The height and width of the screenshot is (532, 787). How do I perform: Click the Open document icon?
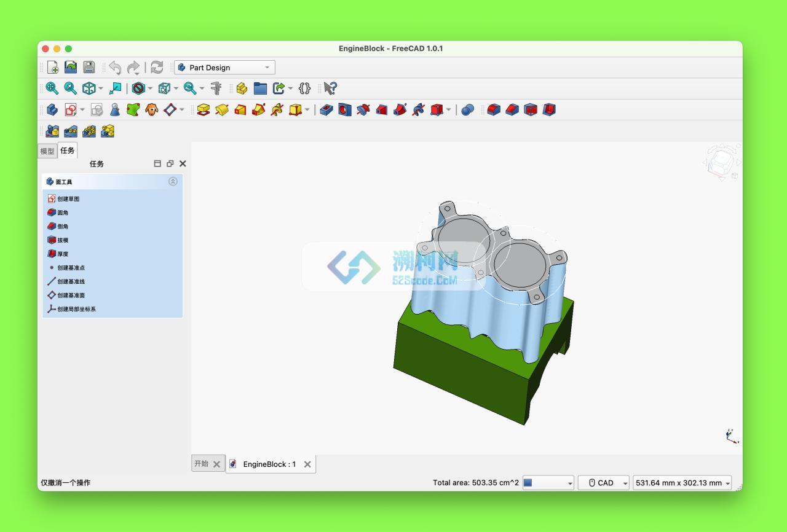(x=71, y=68)
